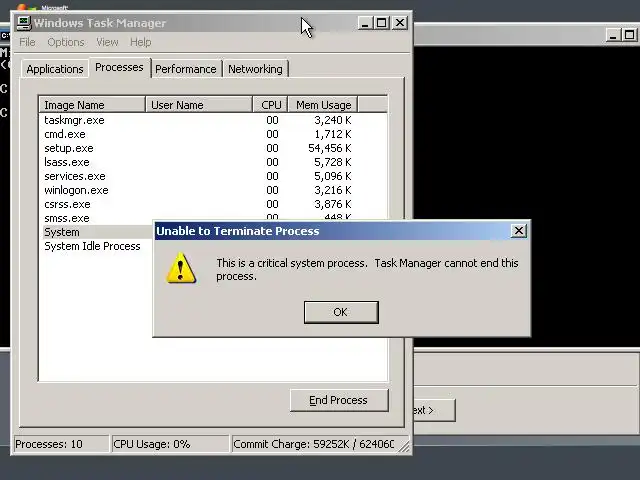Click the 5,728 K memory value
The image size is (640, 480).
(x=333, y=162)
